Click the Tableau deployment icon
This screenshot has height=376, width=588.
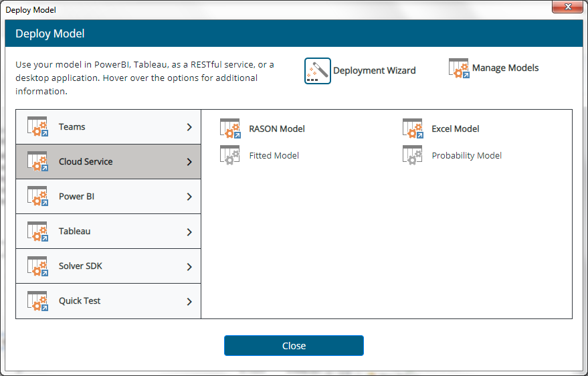[37, 231]
